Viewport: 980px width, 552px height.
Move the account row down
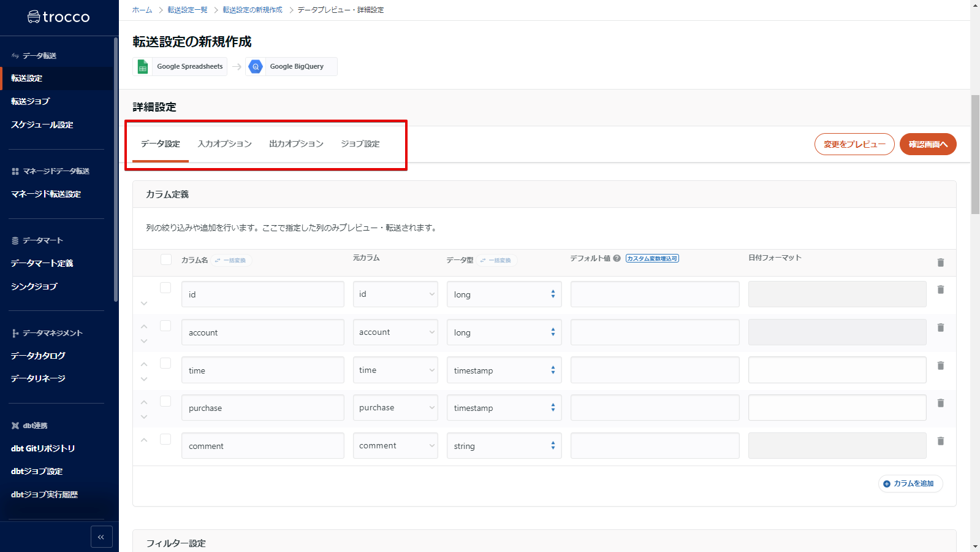(x=144, y=341)
